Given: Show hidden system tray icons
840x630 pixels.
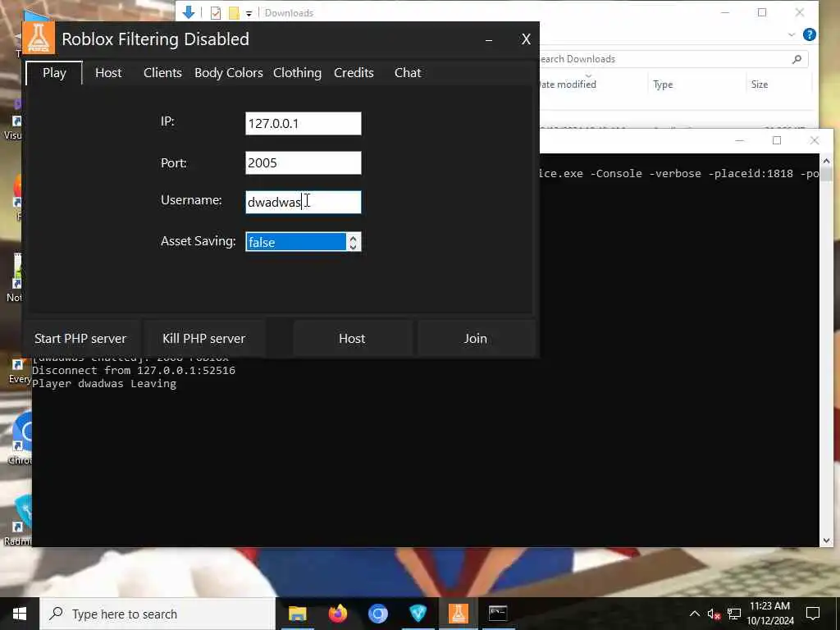Looking at the screenshot, I should [x=694, y=614].
